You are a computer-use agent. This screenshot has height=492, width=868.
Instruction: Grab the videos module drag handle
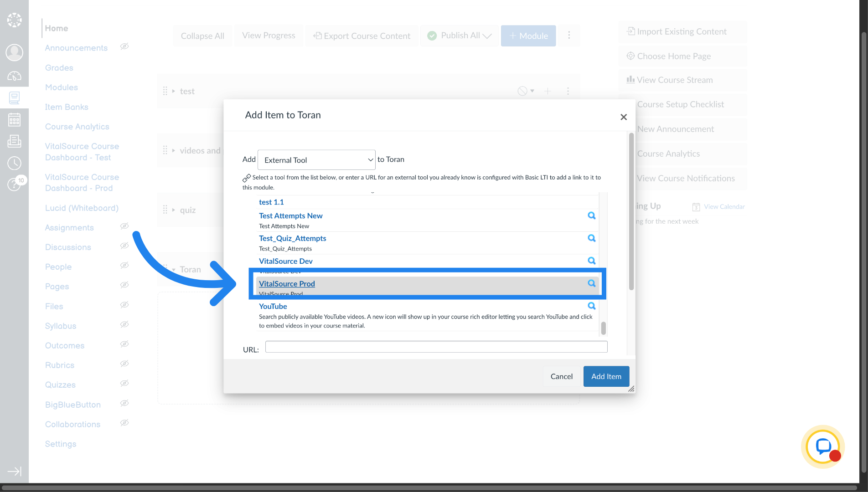165,150
